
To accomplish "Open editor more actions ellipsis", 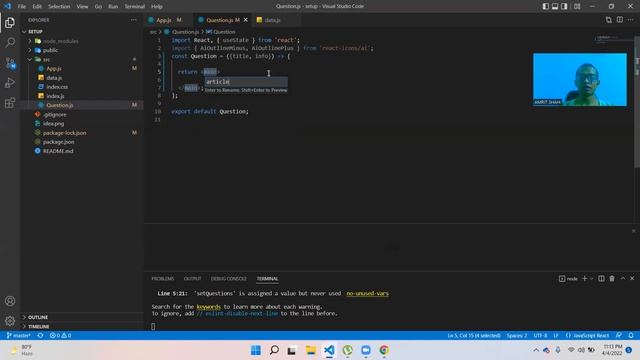I will 631,20.
